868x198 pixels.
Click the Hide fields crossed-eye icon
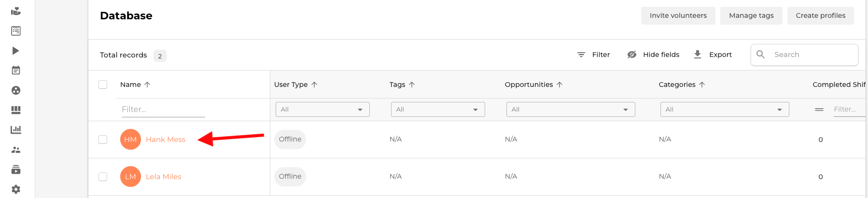(x=632, y=55)
